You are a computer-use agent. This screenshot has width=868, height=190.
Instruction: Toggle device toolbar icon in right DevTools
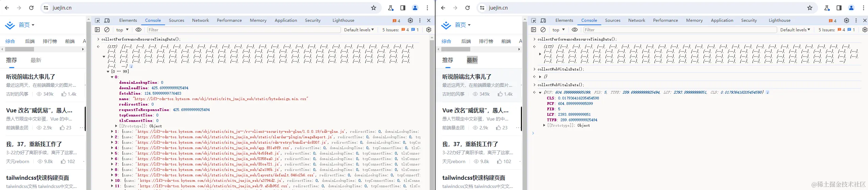coord(543,20)
